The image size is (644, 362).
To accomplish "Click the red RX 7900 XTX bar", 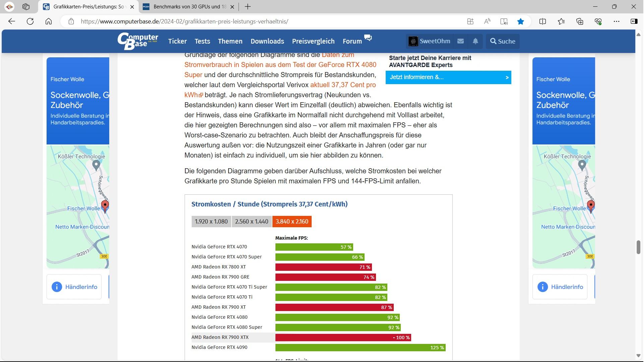I will [342, 338].
